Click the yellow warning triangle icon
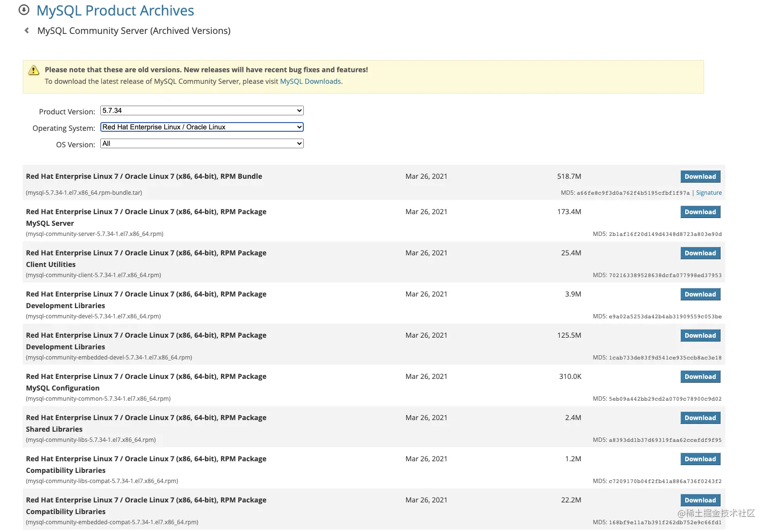769x532 pixels. point(33,70)
